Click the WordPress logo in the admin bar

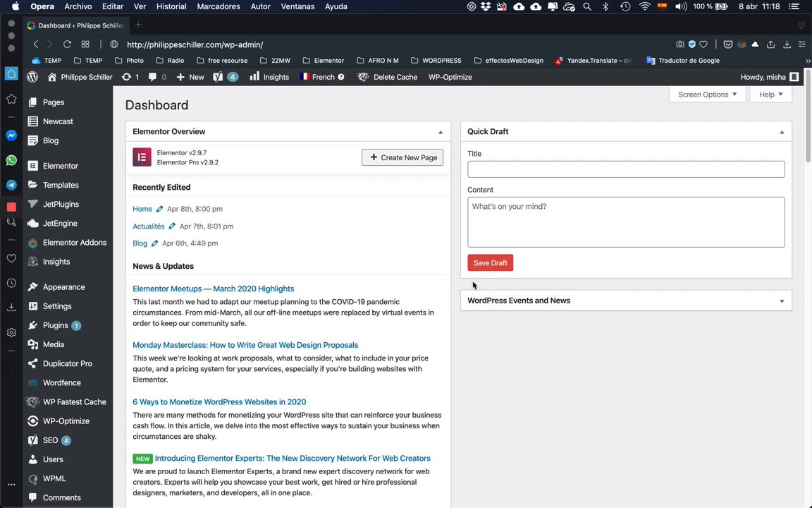click(x=32, y=77)
